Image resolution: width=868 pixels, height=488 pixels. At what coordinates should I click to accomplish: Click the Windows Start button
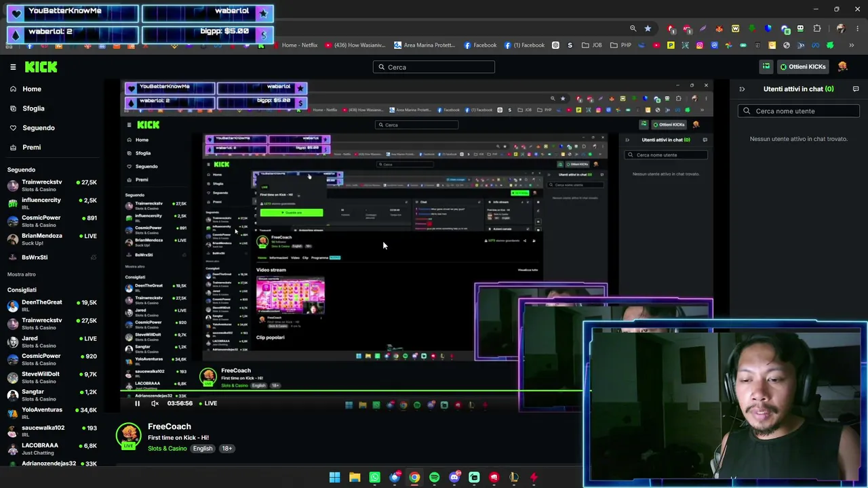tap(334, 477)
